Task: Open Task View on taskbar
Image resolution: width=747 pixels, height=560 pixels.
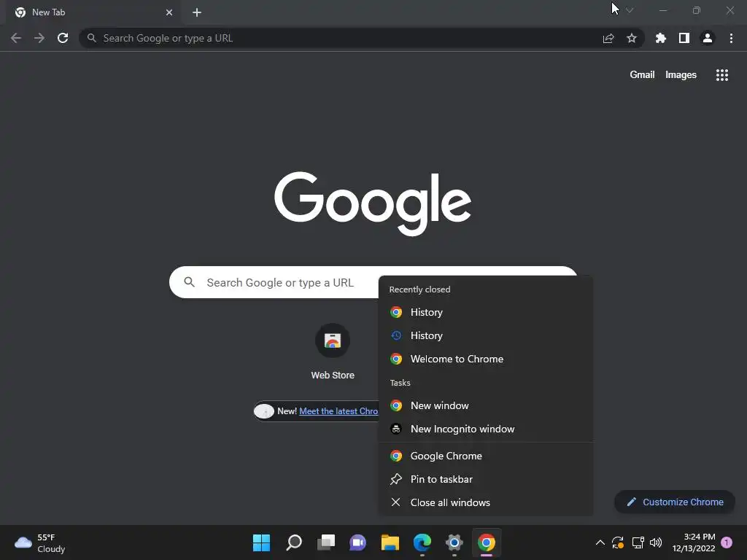Action: click(x=326, y=542)
